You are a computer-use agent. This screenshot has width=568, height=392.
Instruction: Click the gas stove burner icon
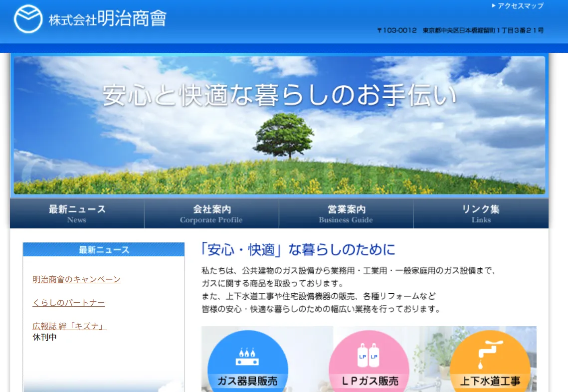click(x=247, y=356)
